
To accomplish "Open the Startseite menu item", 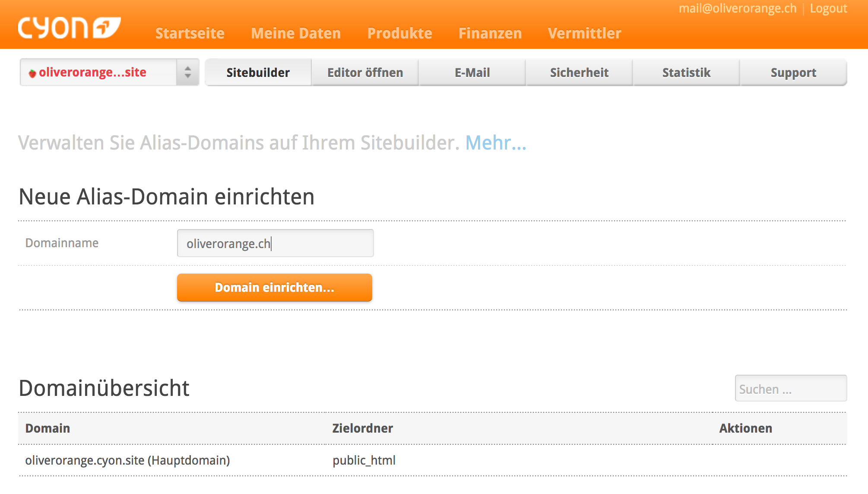I will point(190,33).
